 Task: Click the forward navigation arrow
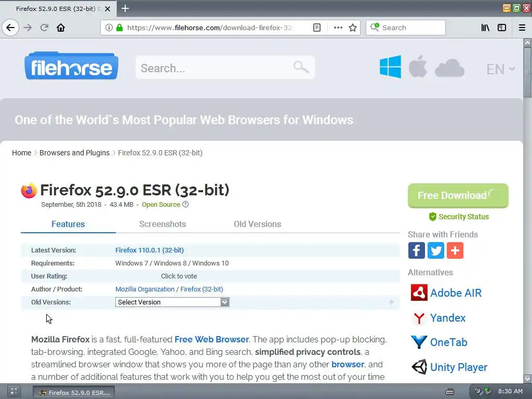pos(28,28)
